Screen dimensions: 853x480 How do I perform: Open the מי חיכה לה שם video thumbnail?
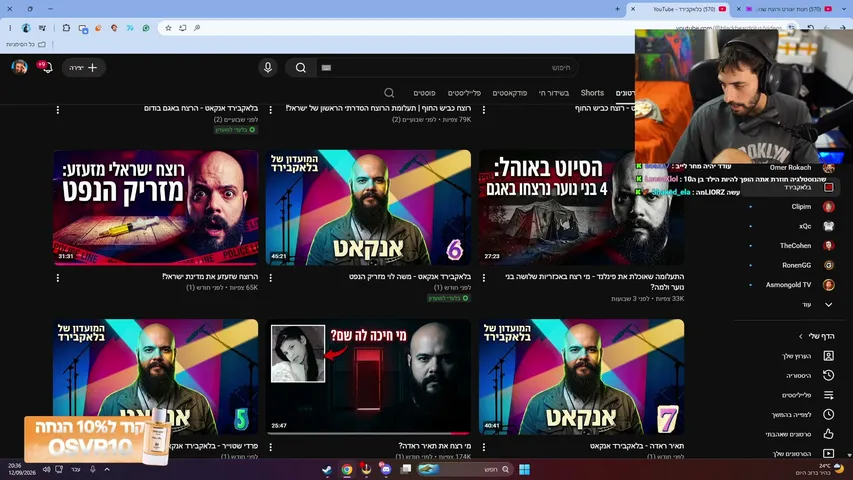coord(368,377)
